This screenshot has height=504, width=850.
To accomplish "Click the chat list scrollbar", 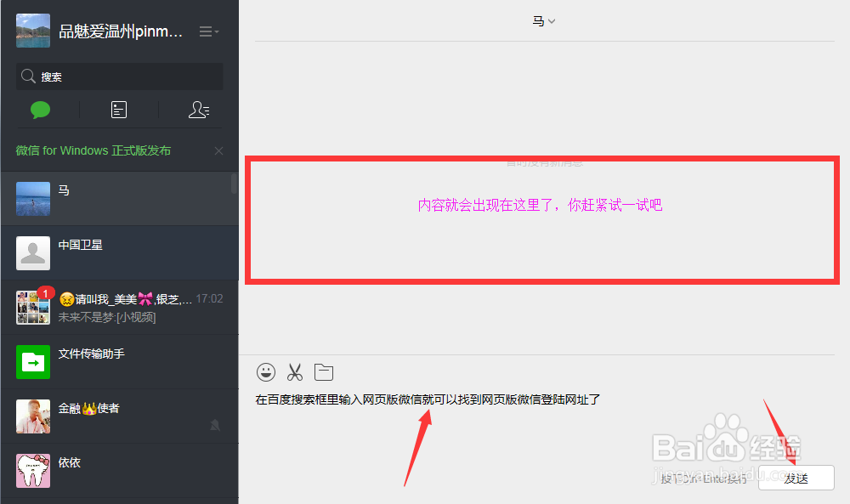I will [235, 184].
